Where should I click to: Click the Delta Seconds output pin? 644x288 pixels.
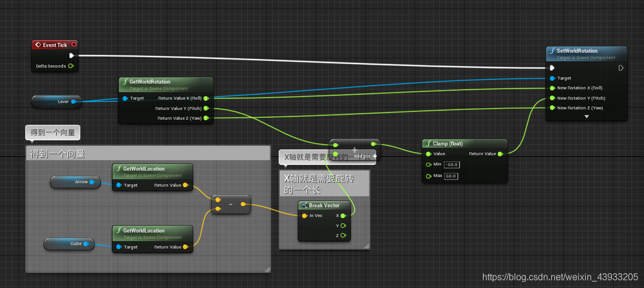pyautogui.click(x=71, y=66)
